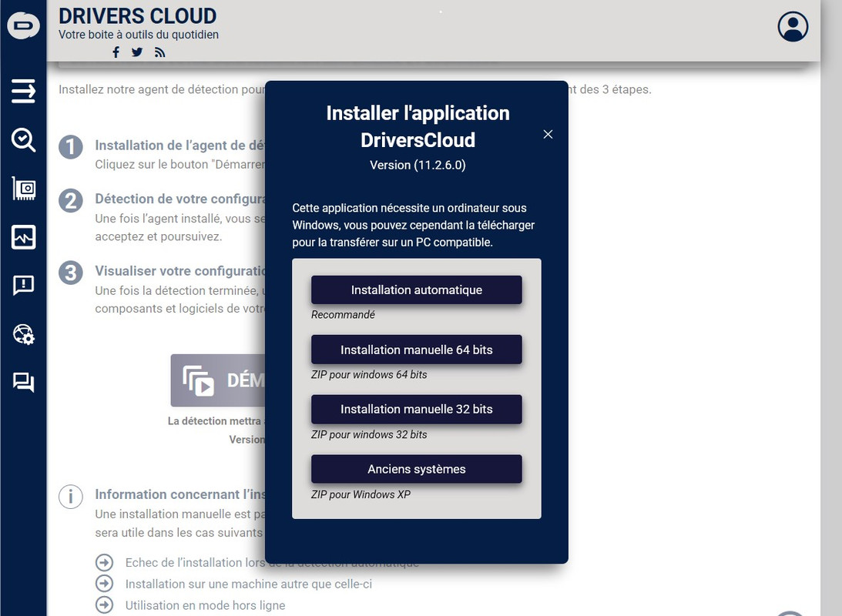Open the monitoring graph icon in sidebar
842x616 pixels.
(24, 237)
